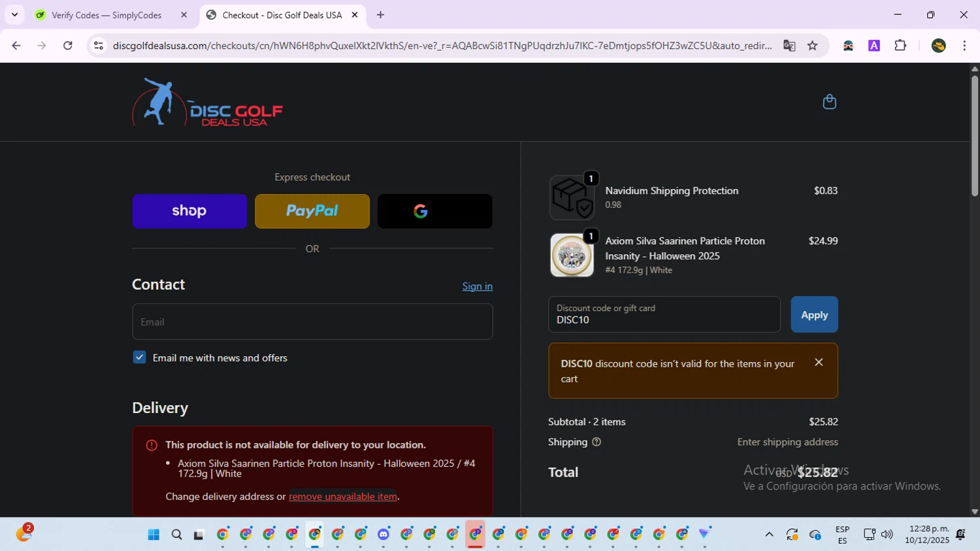Viewport: 980px width, 551px height.
Task: Open the Axiom Proton Insanity disc thumbnail
Action: coord(572,255)
